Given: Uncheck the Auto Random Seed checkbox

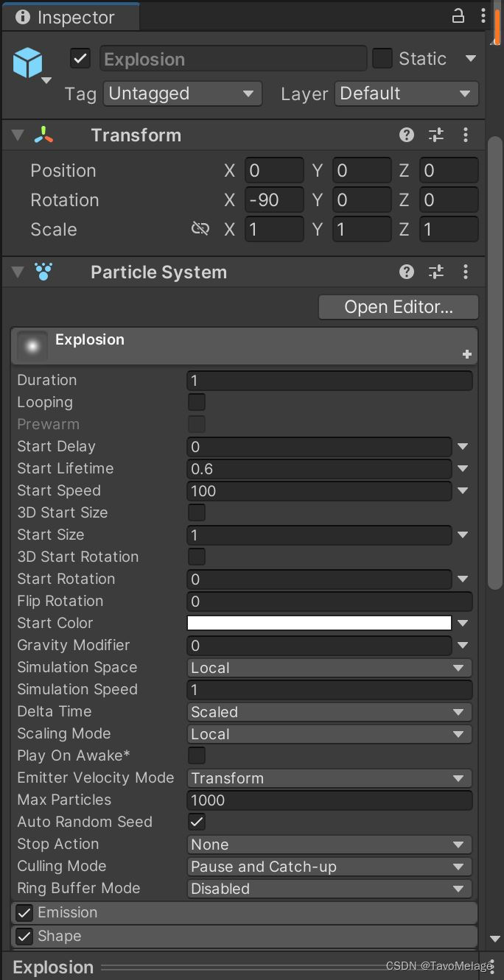Looking at the screenshot, I should pyautogui.click(x=196, y=822).
